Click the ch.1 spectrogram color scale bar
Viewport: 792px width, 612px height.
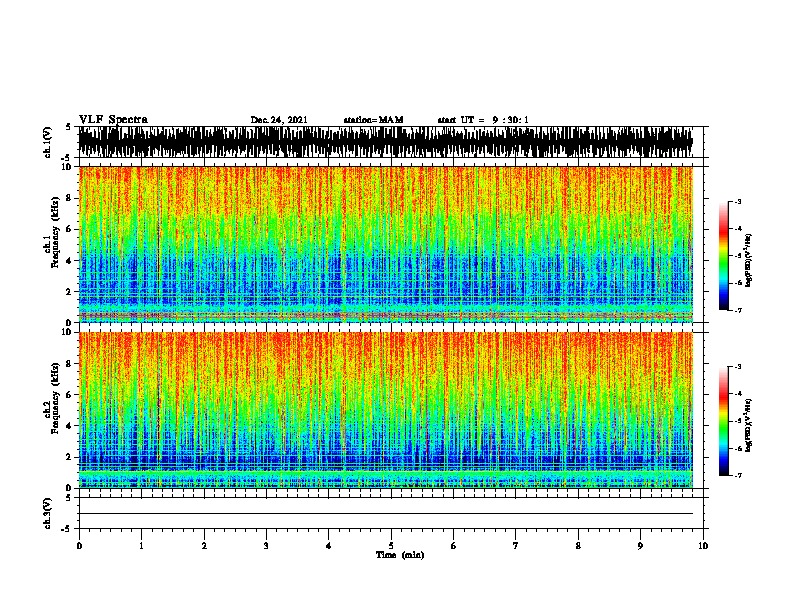click(x=724, y=256)
